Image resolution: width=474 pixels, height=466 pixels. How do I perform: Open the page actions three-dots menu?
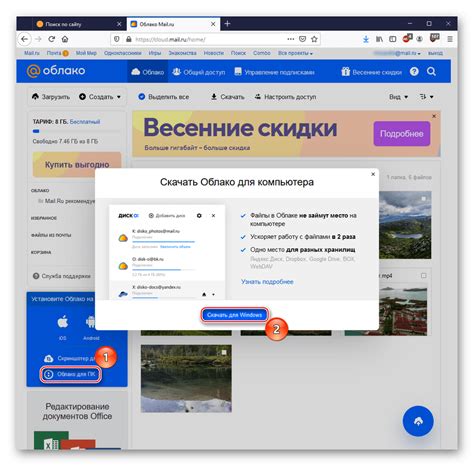(291, 39)
